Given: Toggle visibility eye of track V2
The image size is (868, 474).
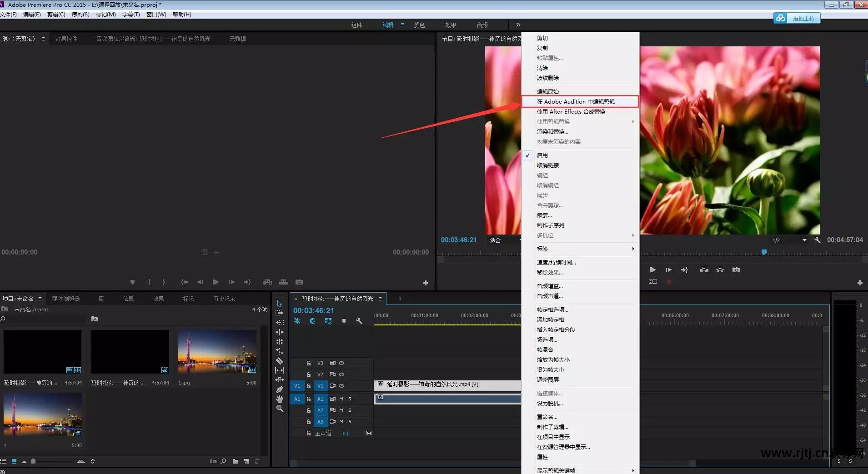Looking at the screenshot, I should click(341, 374).
